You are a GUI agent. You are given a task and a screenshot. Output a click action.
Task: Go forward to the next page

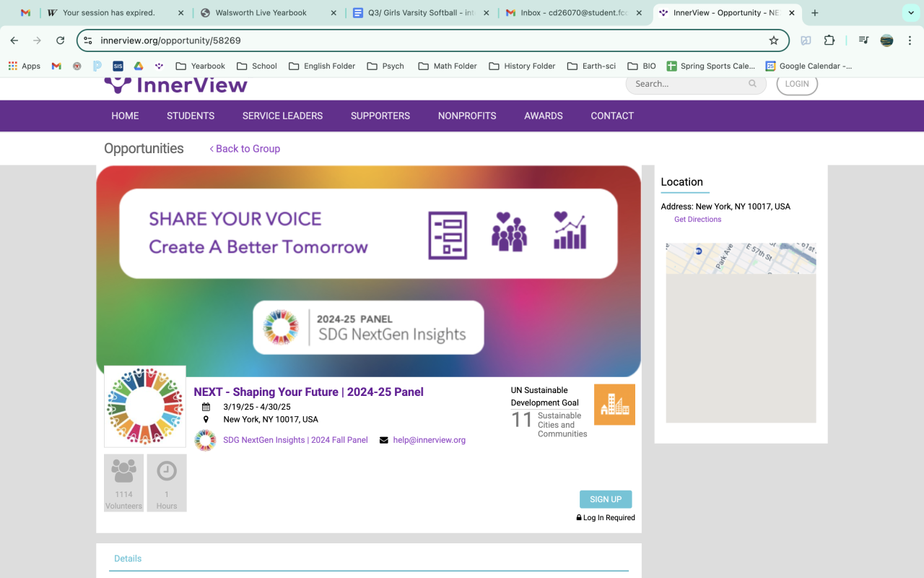click(x=38, y=40)
